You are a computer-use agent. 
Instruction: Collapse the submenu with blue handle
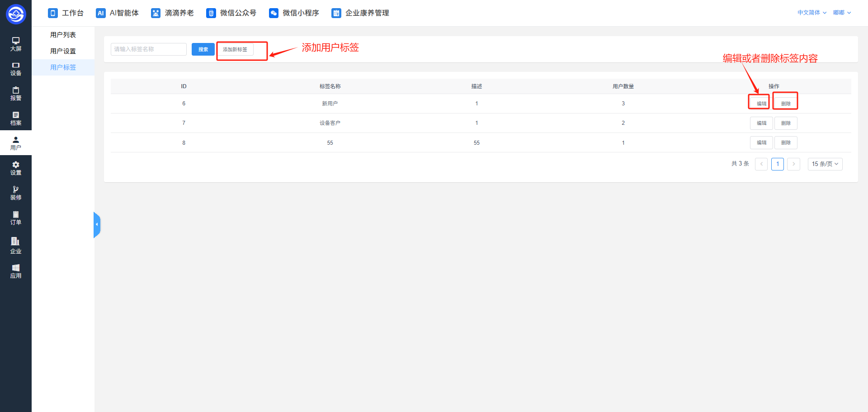click(97, 225)
